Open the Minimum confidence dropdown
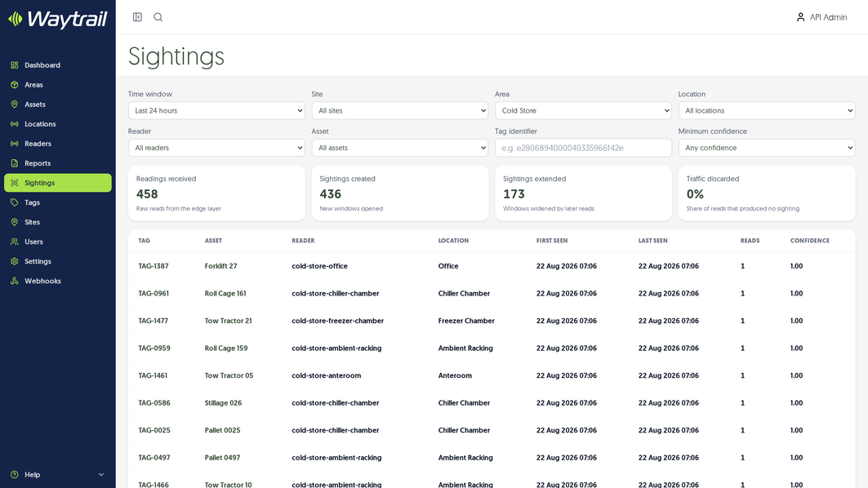 coord(767,148)
